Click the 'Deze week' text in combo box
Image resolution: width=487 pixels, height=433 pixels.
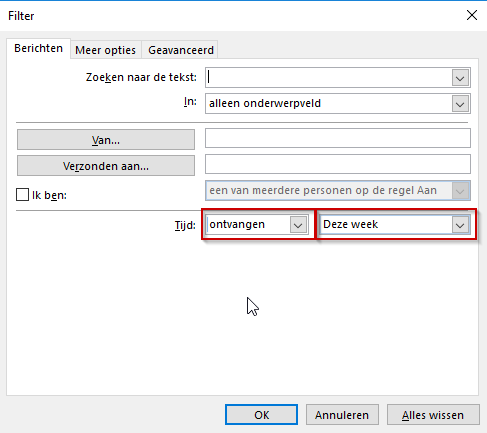pyautogui.click(x=350, y=224)
